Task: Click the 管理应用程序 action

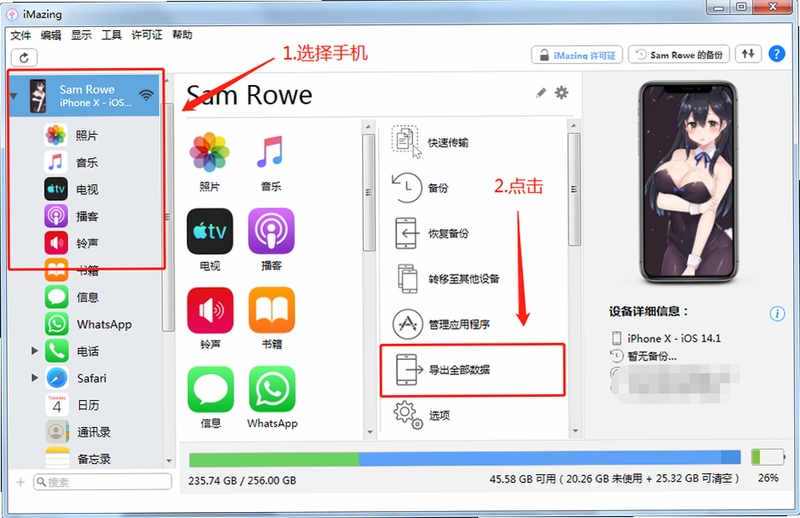Action: click(x=441, y=324)
